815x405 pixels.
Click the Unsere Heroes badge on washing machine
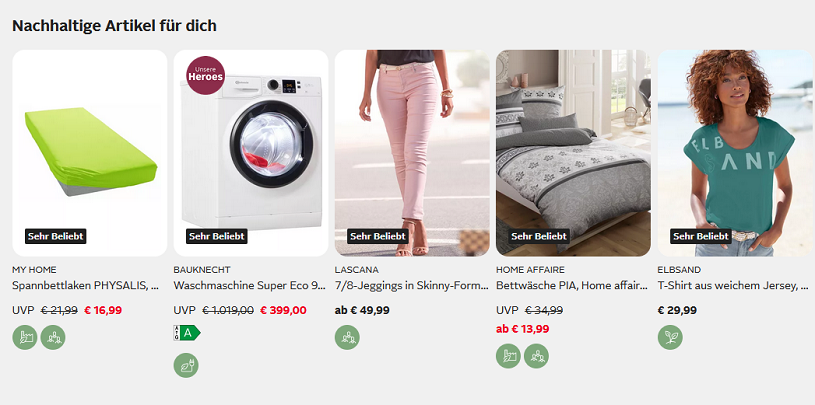click(x=206, y=75)
